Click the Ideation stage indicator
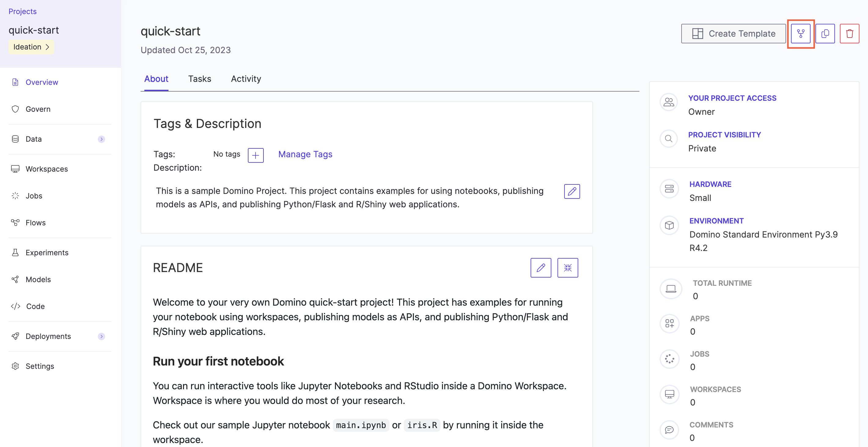 point(31,46)
